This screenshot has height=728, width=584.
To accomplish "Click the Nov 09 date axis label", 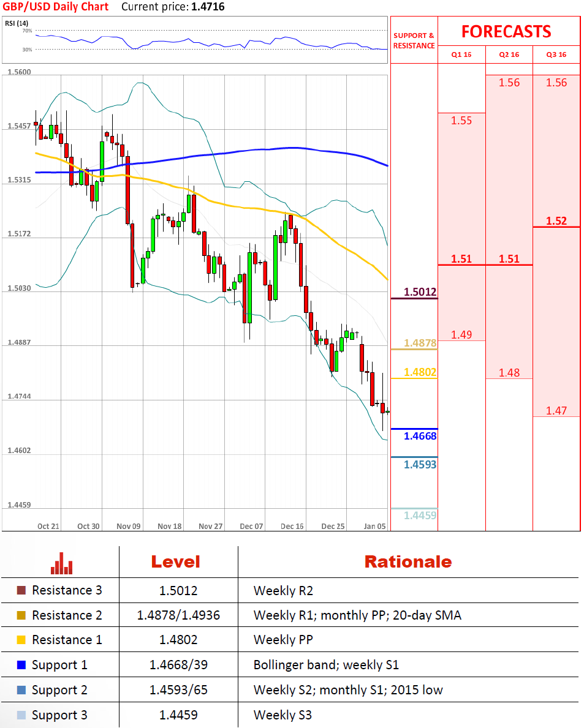I will (128, 526).
